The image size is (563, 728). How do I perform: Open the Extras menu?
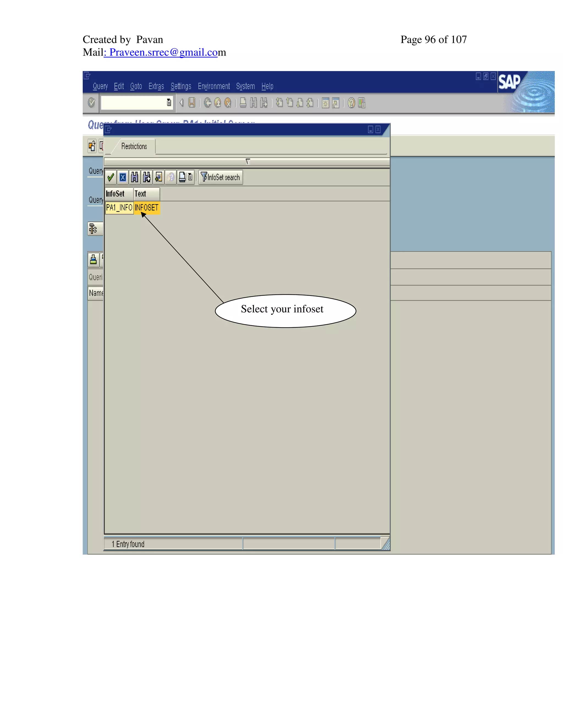[156, 86]
